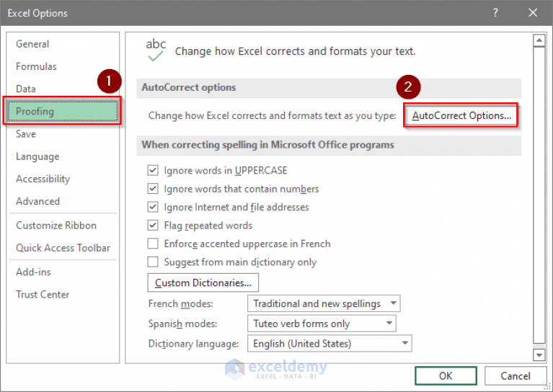Screen dimensions: 553x392
Task: Open the Advanced category
Action: 37,201
